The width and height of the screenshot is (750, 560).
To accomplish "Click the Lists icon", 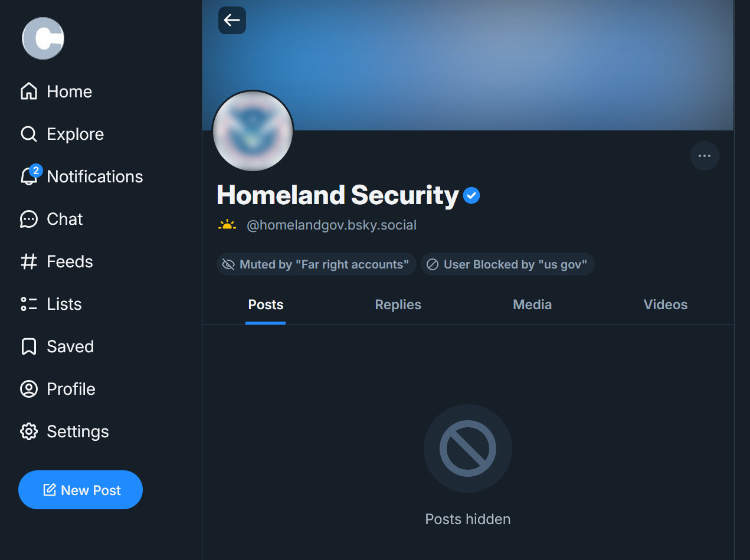I will (x=28, y=304).
